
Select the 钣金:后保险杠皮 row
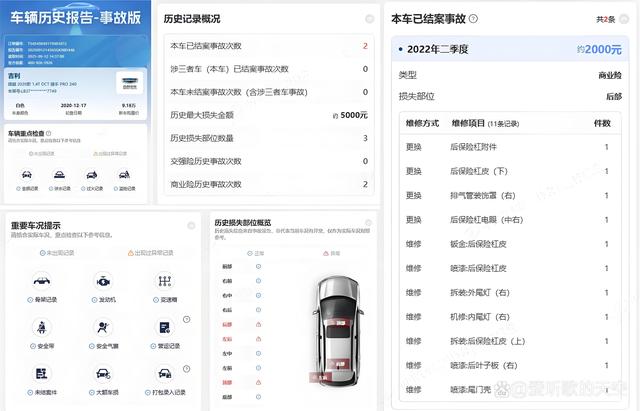pyautogui.click(x=510, y=244)
